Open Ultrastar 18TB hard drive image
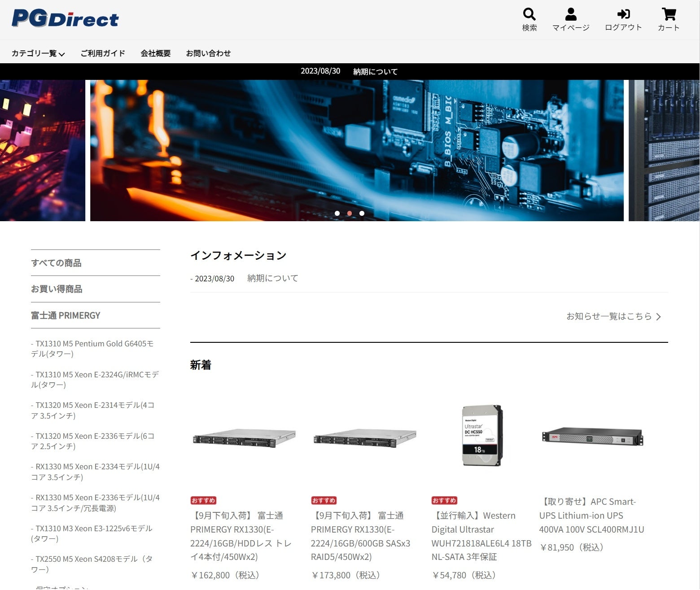Screen dimensions: 700x590 [482, 435]
